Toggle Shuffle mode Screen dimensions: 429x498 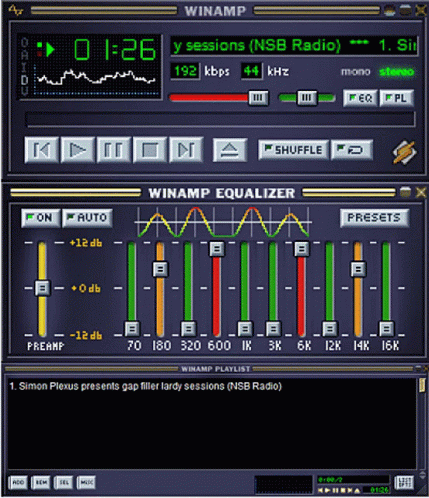click(x=294, y=150)
